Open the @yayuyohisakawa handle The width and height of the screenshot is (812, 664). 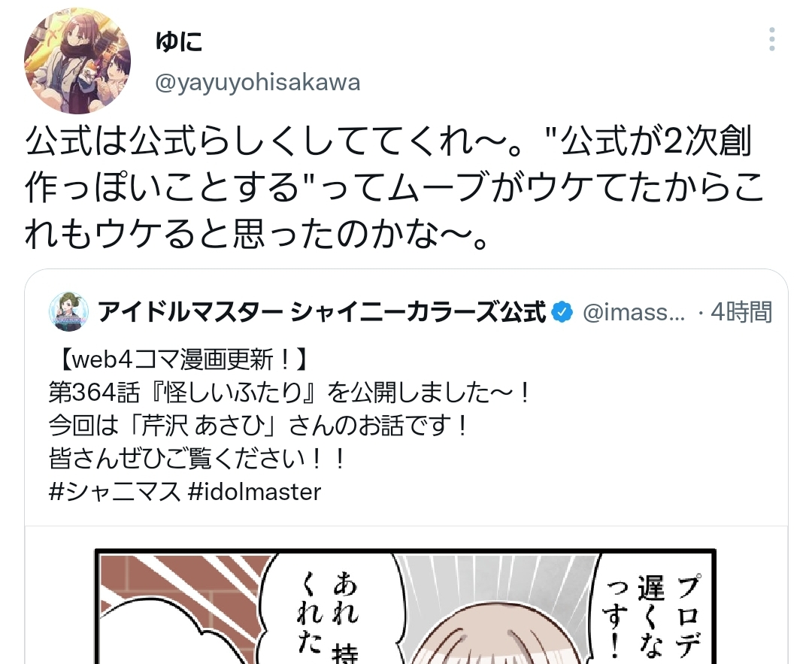[257, 83]
